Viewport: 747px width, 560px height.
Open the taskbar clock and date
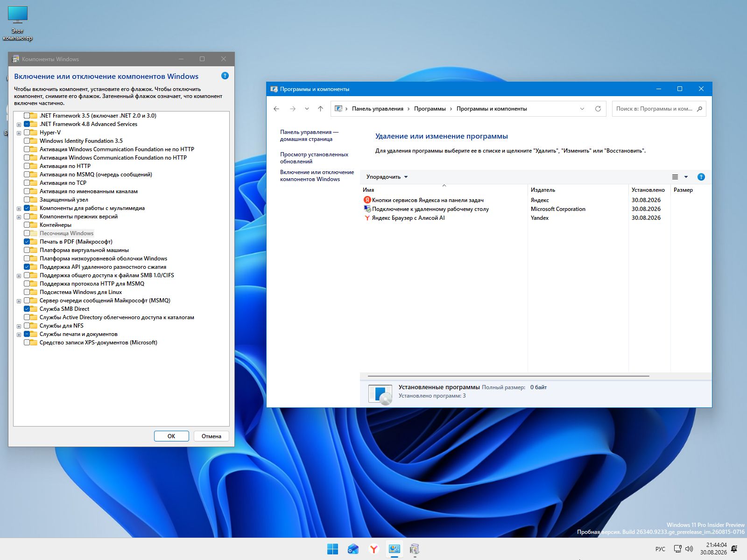[x=713, y=549]
